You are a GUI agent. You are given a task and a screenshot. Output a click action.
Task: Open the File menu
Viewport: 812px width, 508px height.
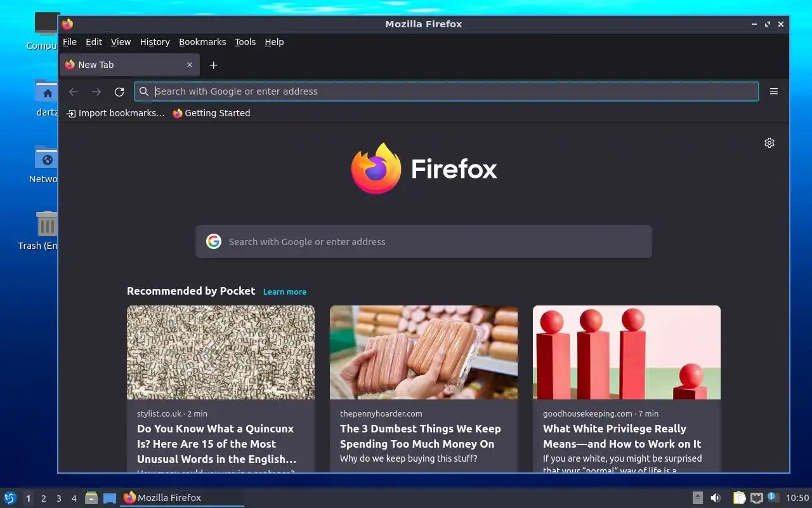point(70,42)
